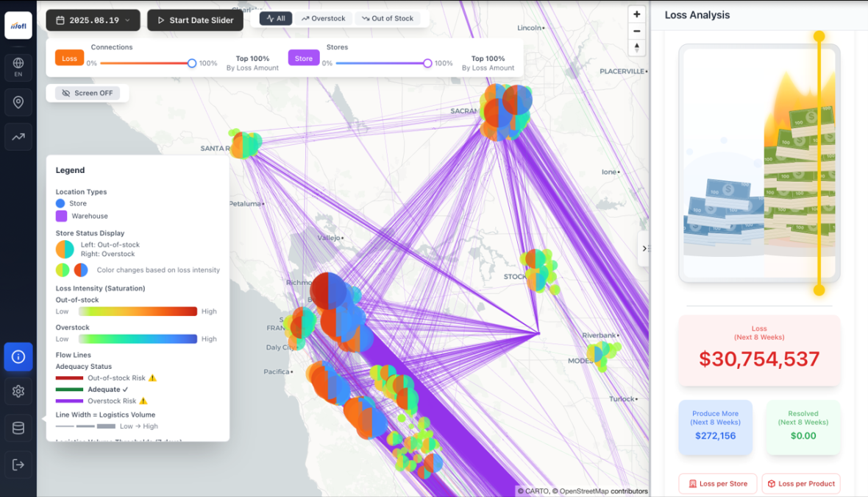The image size is (868, 497).
Task: Reset map bearing with compass button
Action: (637, 48)
